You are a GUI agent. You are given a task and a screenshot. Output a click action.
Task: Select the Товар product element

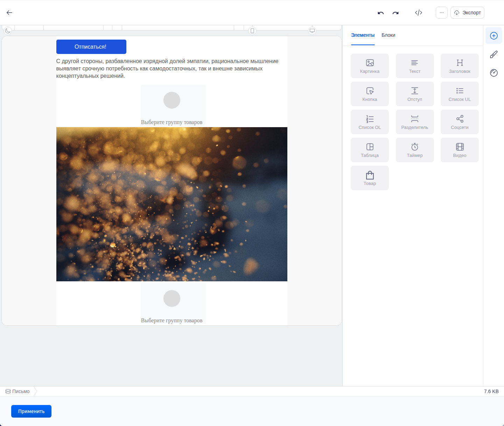pos(370,178)
